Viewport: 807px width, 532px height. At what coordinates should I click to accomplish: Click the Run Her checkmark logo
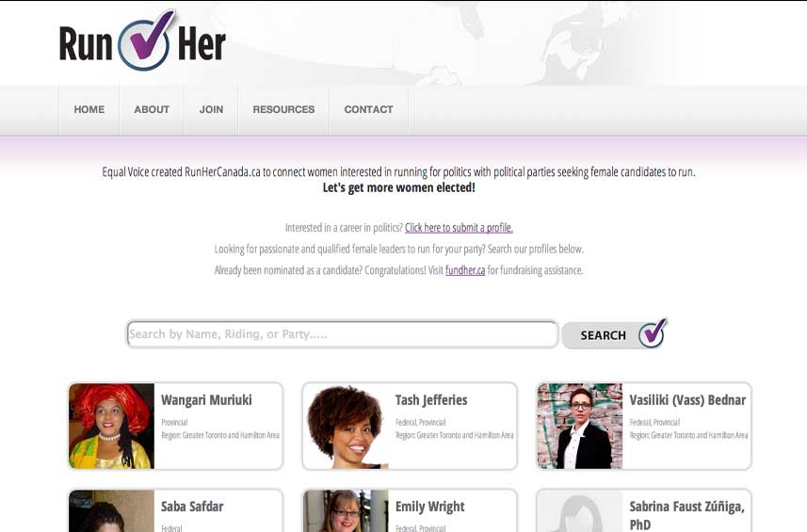coord(142,40)
